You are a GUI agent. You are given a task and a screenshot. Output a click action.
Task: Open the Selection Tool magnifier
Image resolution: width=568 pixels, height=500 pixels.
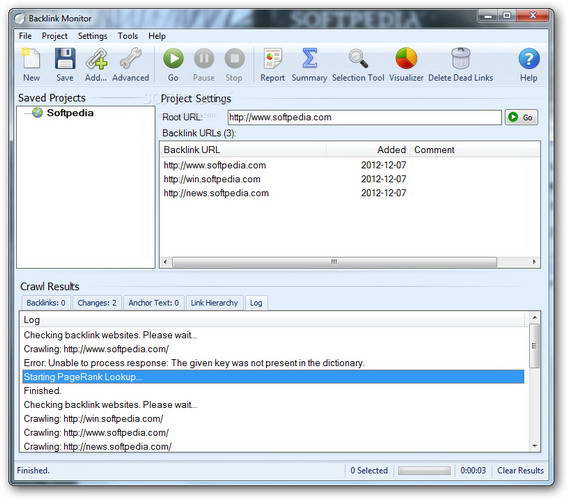tap(358, 59)
